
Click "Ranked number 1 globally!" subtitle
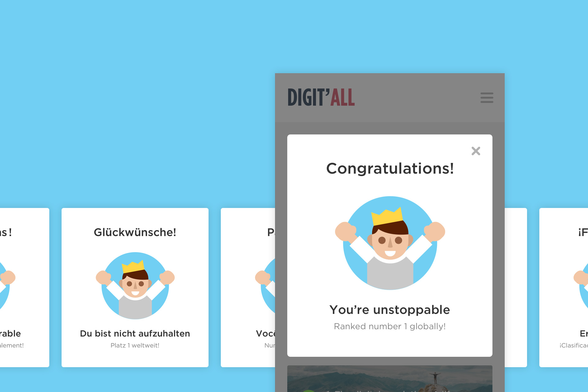point(390,326)
